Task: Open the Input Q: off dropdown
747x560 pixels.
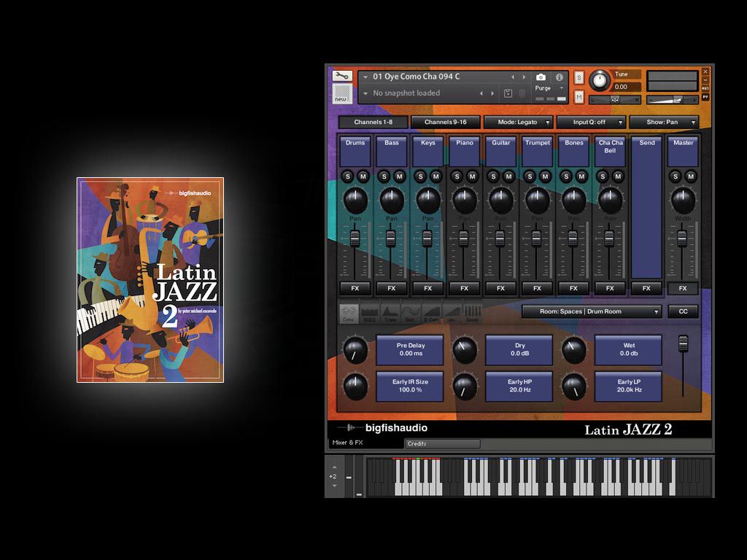Action: (591, 122)
